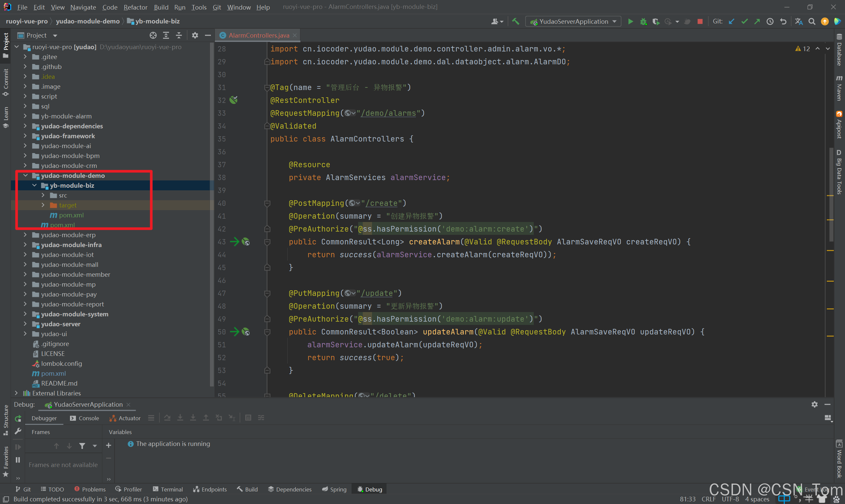Open the Navigate menu
845x504 pixels.
pos(83,7)
